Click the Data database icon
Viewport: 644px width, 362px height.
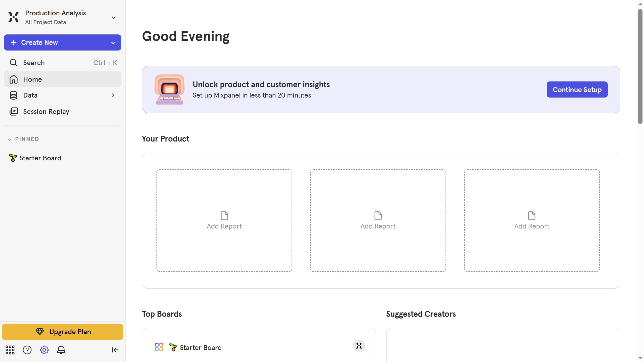click(14, 95)
